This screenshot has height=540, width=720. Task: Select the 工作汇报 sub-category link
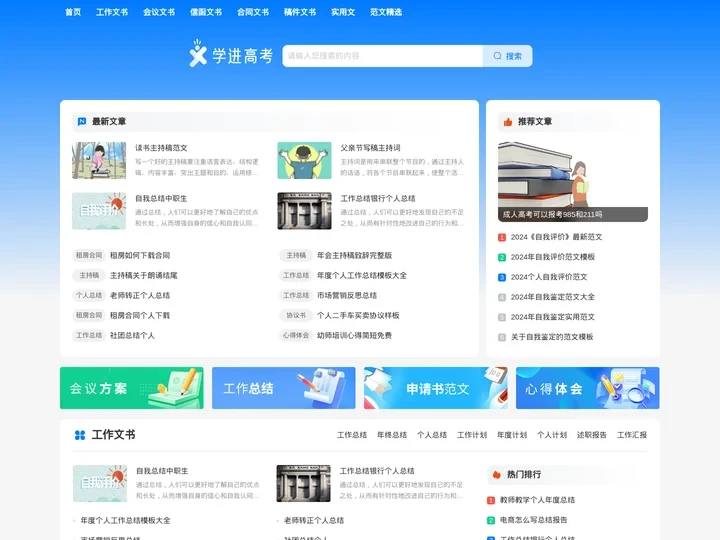point(632,435)
